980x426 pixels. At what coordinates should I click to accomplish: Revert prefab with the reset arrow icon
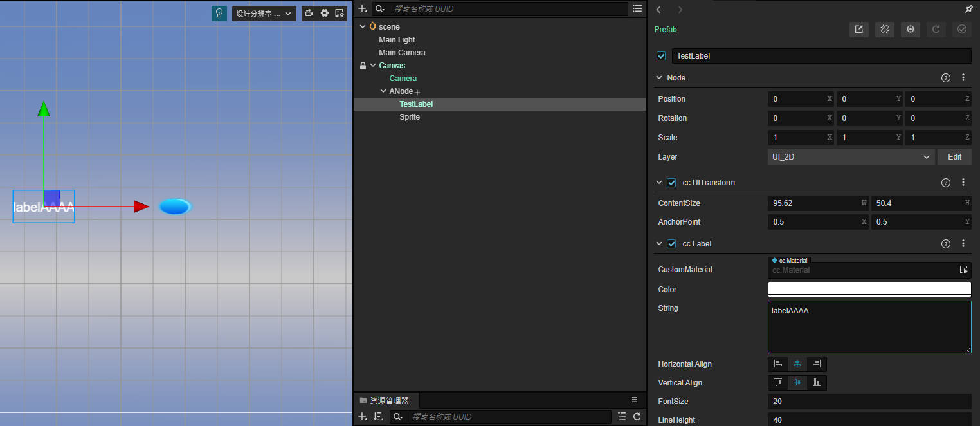tap(936, 29)
